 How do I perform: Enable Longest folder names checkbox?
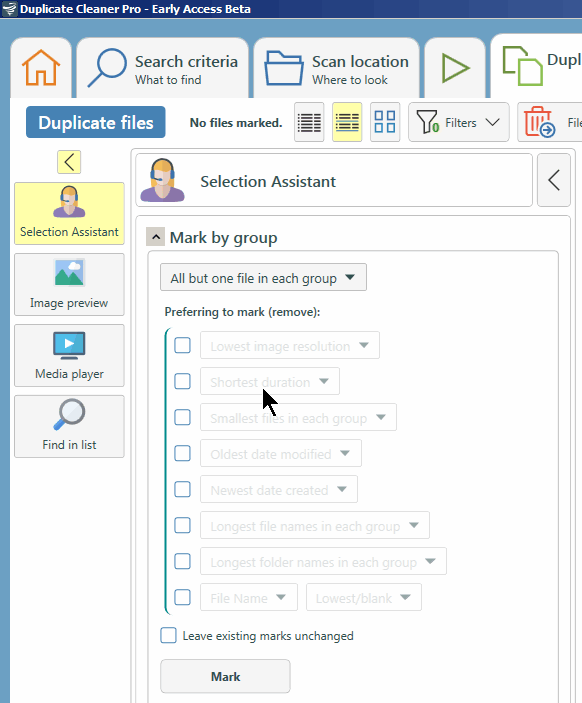(182, 561)
